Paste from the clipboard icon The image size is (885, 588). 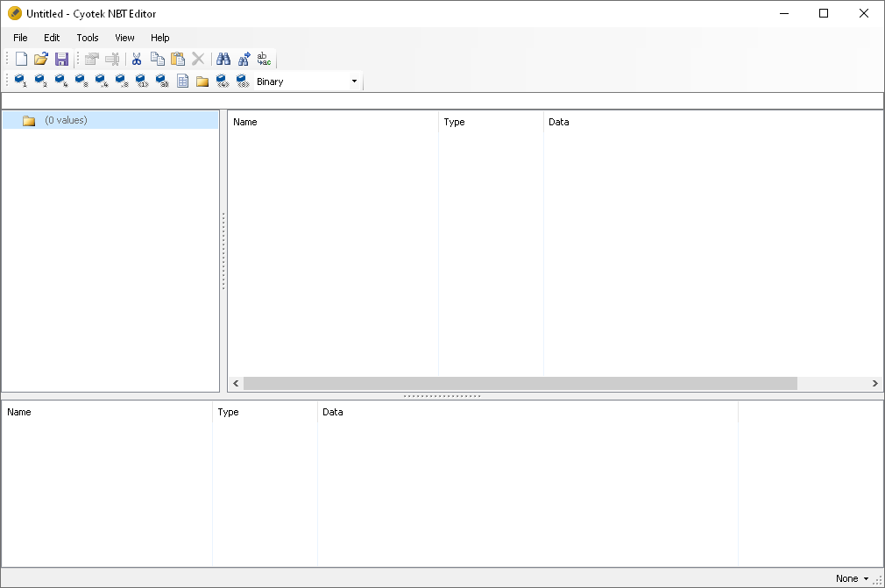point(178,59)
